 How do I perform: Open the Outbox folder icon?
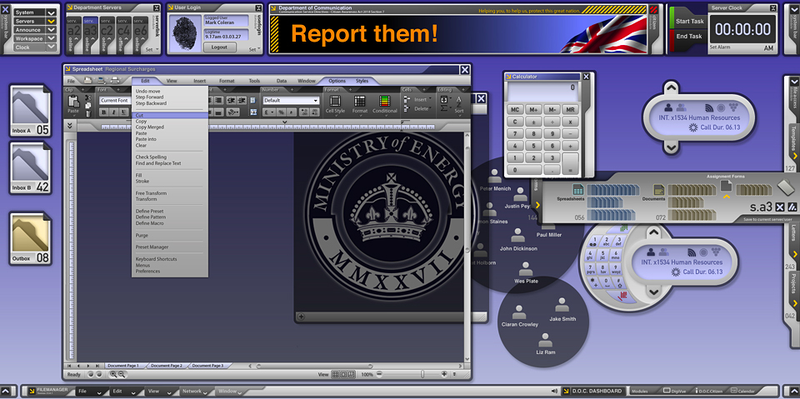coord(30,238)
